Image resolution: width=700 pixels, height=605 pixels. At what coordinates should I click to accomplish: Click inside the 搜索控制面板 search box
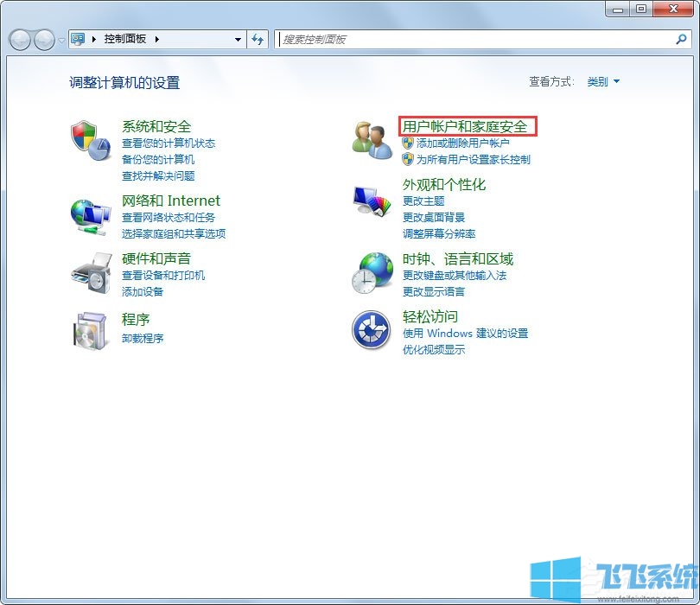coord(389,39)
